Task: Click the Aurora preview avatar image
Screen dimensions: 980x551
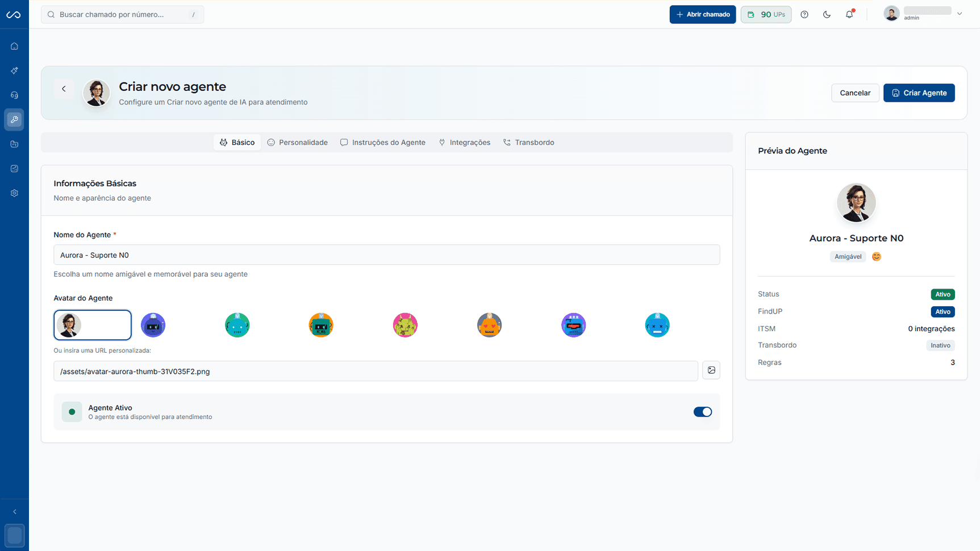Action: (x=856, y=203)
